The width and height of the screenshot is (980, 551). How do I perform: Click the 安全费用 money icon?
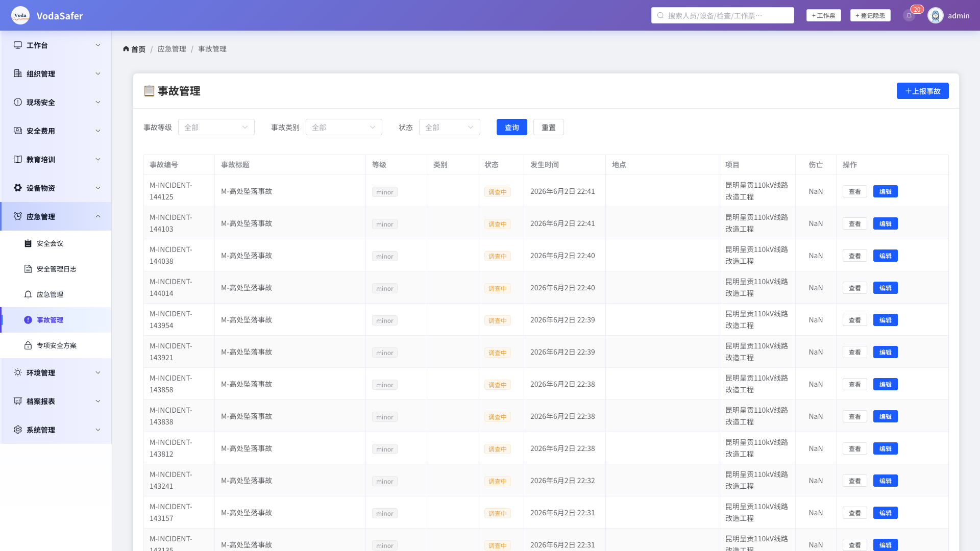[x=18, y=131]
